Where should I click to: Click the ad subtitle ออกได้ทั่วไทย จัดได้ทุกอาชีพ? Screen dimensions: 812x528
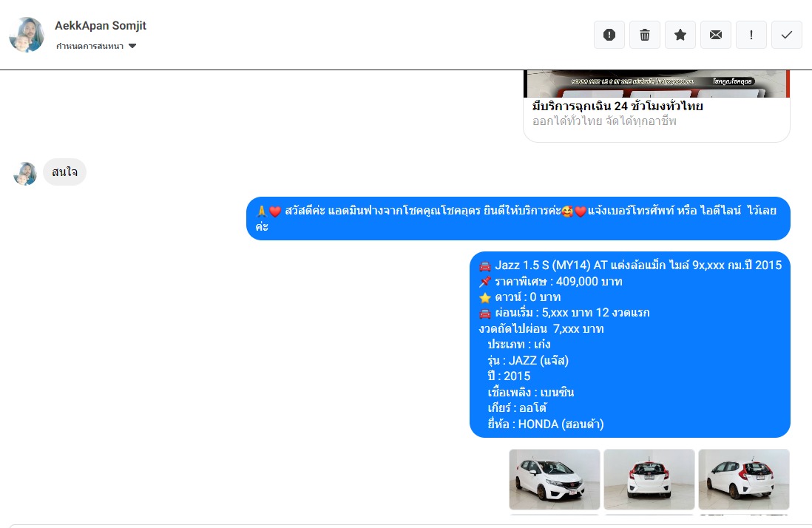tap(604, 121)
